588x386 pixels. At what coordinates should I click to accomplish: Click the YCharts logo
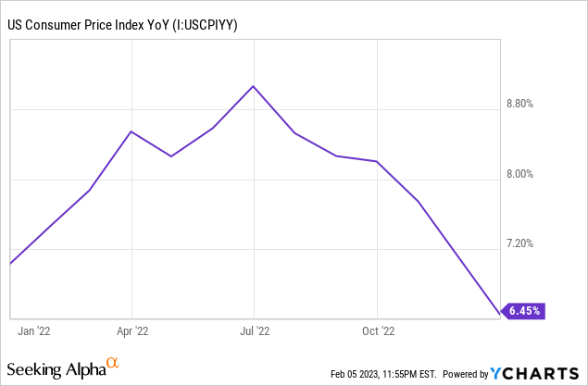point(537,372)
